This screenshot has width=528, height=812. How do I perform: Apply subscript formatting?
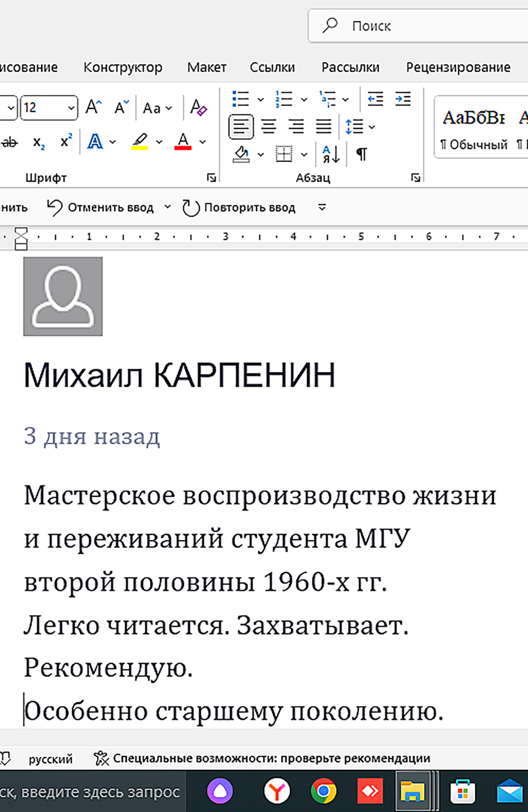[x=39, y=142]
